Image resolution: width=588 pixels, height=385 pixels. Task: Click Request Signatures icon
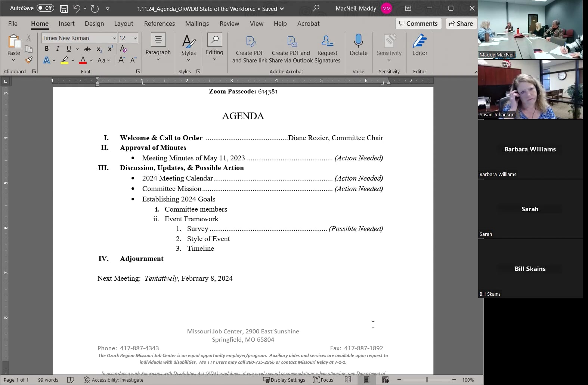[327, 49]
